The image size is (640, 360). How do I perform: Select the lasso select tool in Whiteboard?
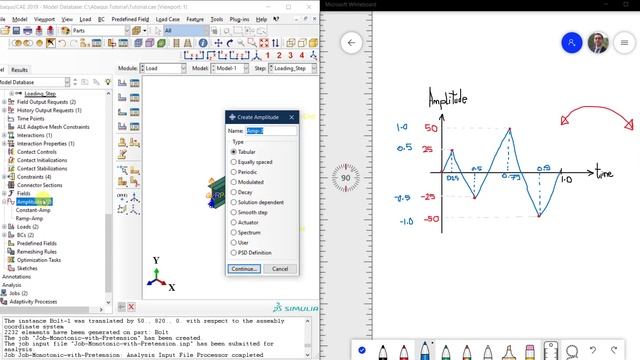(572, 351)
